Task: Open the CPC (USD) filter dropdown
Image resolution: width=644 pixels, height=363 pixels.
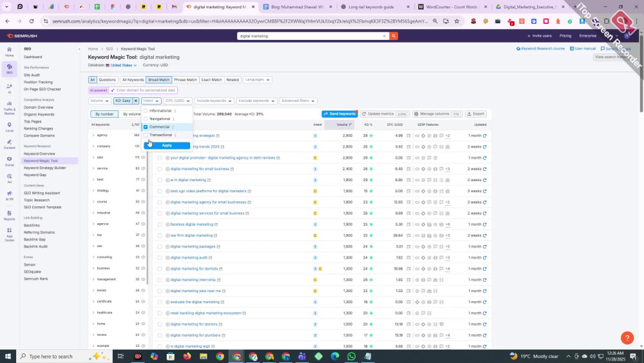Action: pos(178,101)
